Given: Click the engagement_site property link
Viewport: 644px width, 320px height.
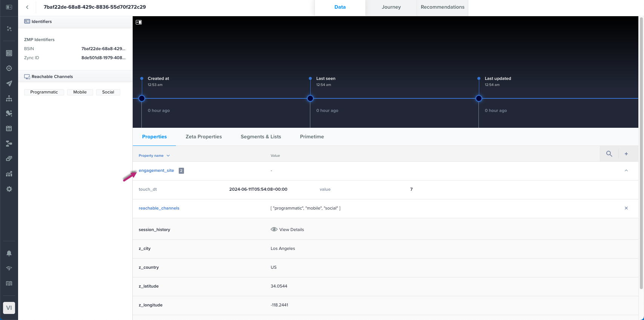Looking at the screenshot, I should pos(156,171).
